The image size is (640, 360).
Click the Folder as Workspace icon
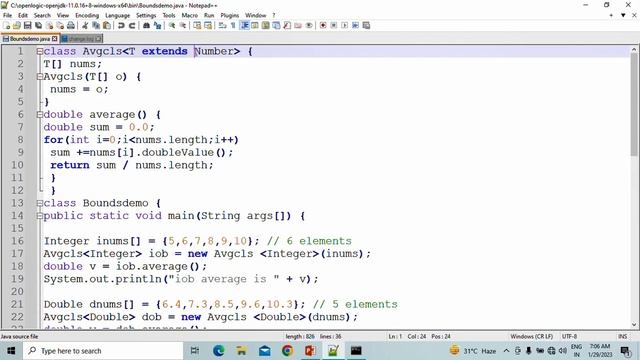coord(298,25)
